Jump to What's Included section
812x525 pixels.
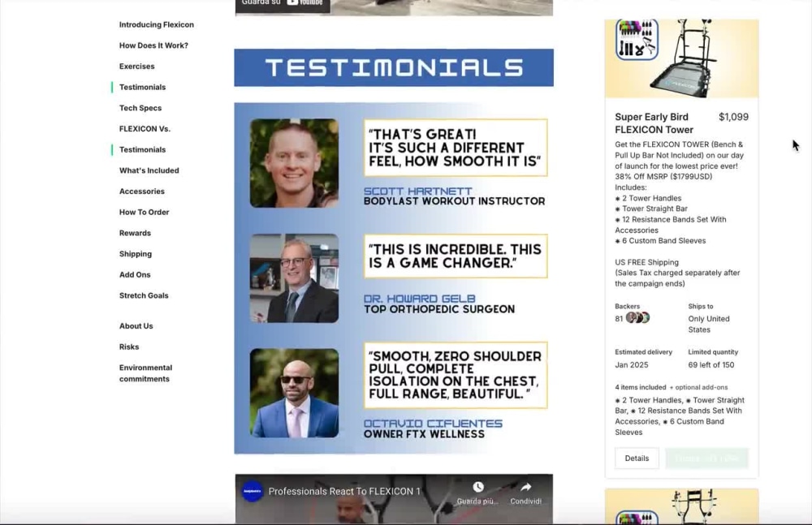coord(149,170)
